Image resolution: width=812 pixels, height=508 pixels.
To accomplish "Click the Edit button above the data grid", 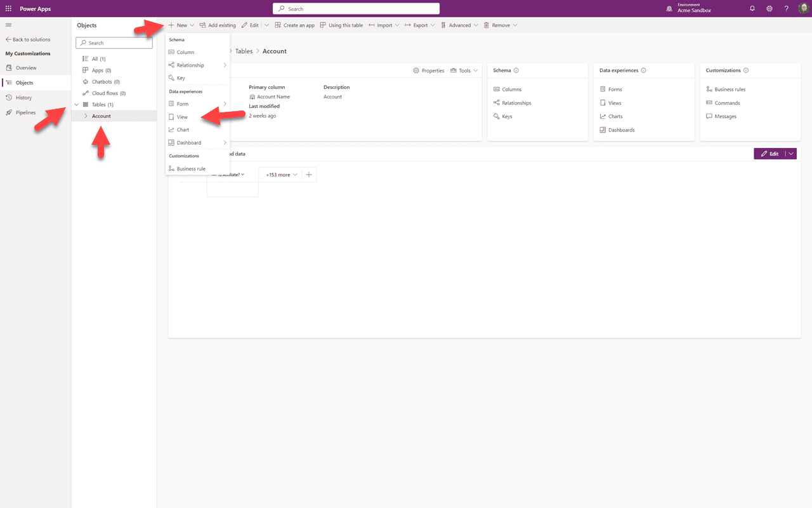I will 771,153.
